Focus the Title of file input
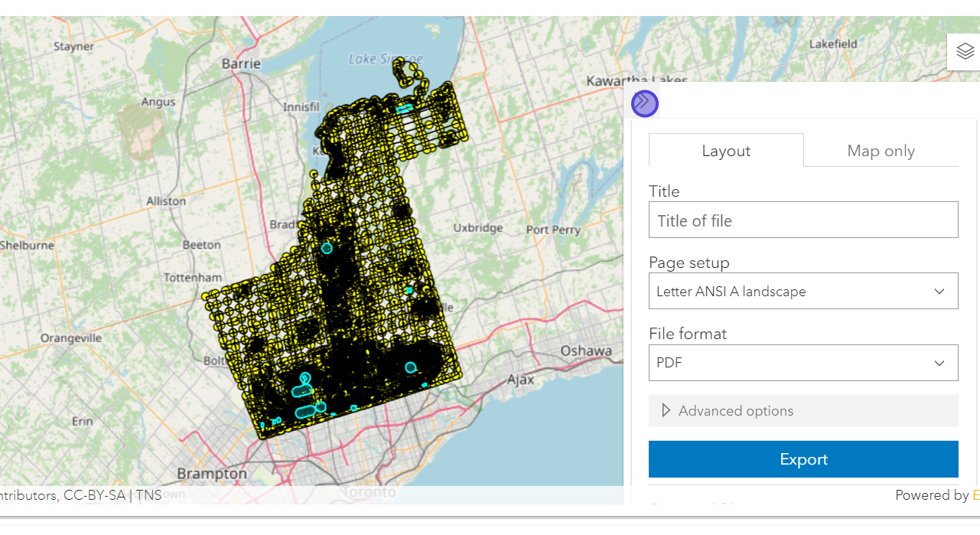The width and height of the screenshot is (980, 535). (x=803, y=220)
